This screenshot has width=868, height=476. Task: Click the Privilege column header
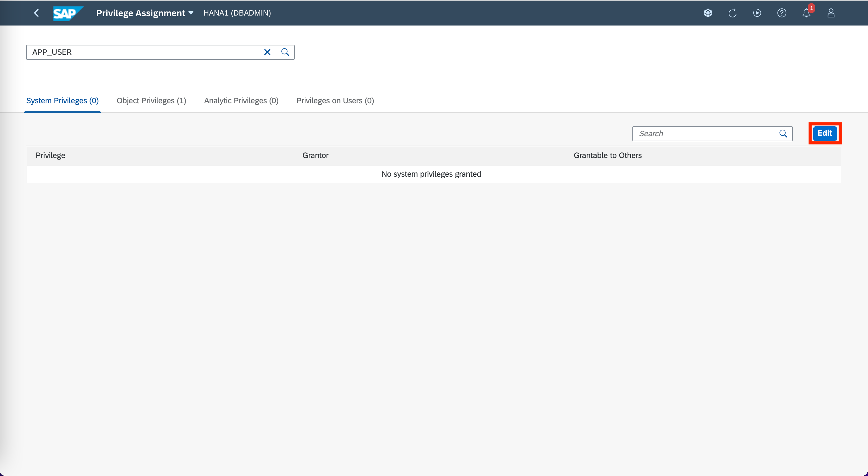coord(51,156)
